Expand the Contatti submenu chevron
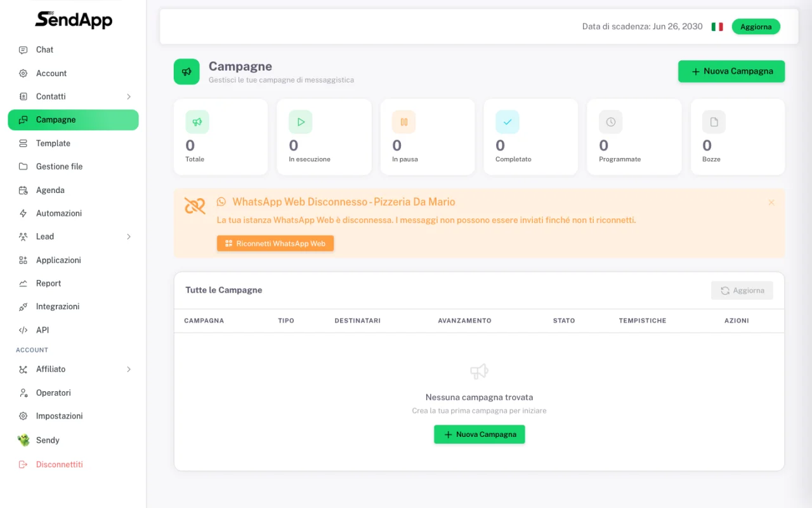 [129, 97]
